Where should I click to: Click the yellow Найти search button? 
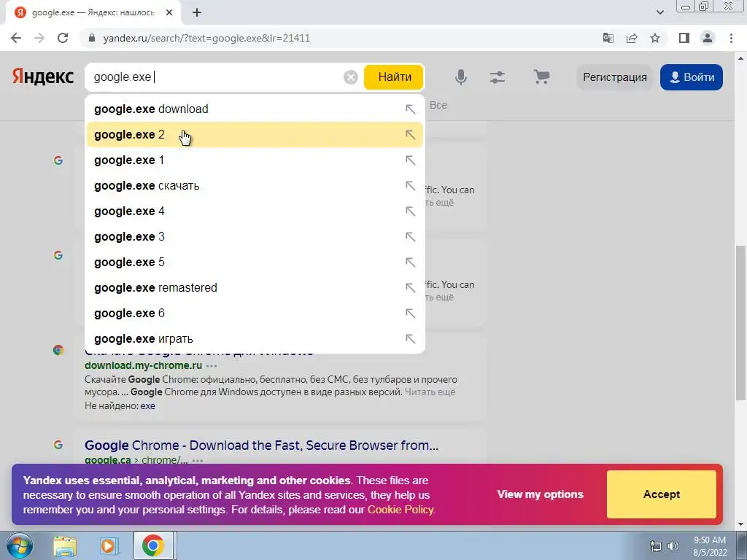(393, 77)
